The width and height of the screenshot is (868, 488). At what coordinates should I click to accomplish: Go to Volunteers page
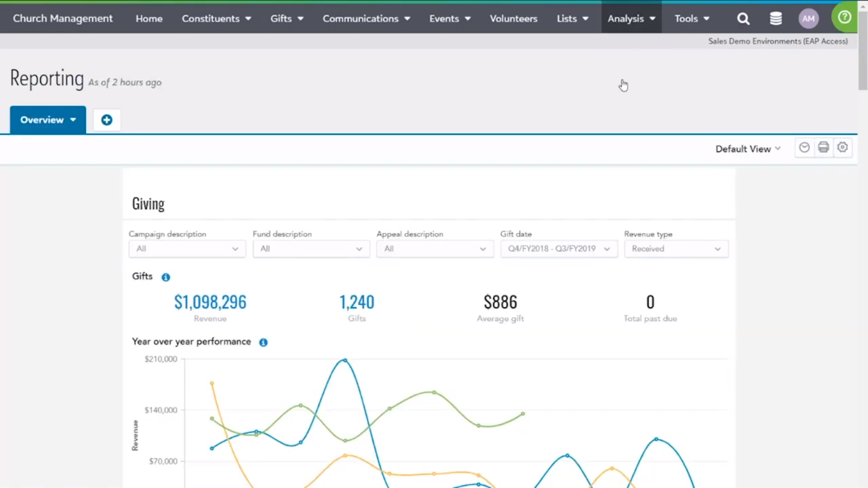coord(514,19)
